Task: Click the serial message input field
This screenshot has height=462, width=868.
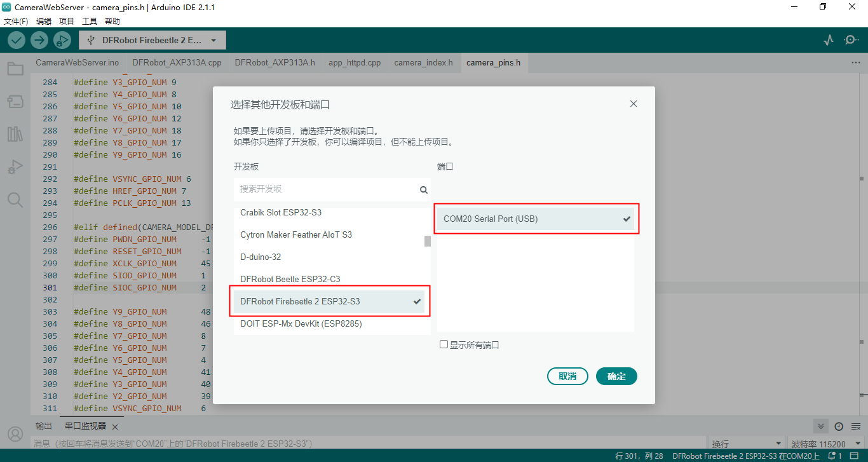Action: 369,444
